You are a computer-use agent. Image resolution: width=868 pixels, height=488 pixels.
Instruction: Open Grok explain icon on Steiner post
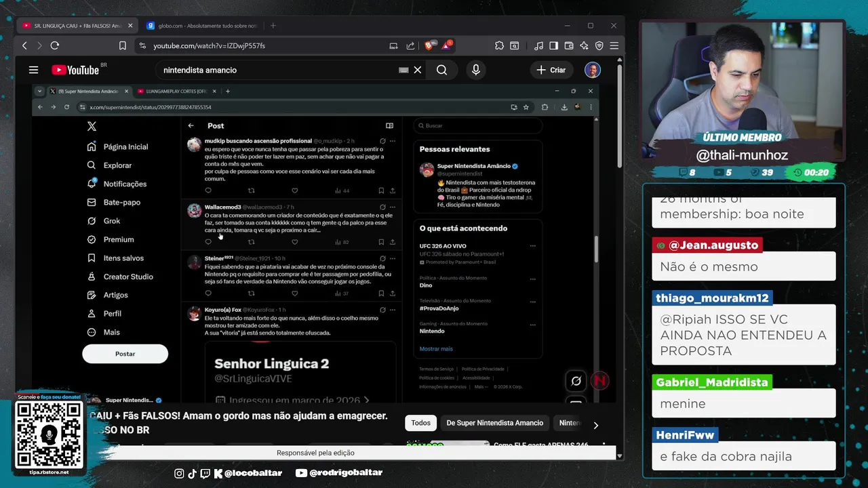point(382,258)
